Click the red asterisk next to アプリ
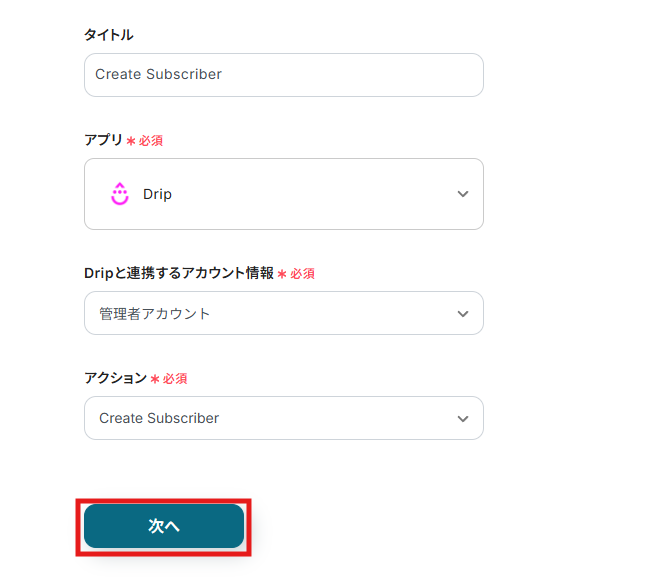Screen dimensions: 668x587 [x=131, y=141]
